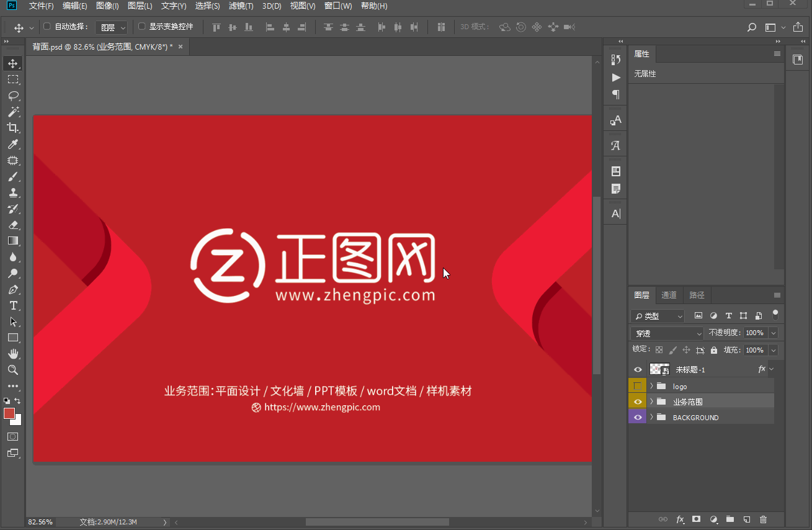
Task: Click the foreground red color swatch
Action: [x=9, y=413]
